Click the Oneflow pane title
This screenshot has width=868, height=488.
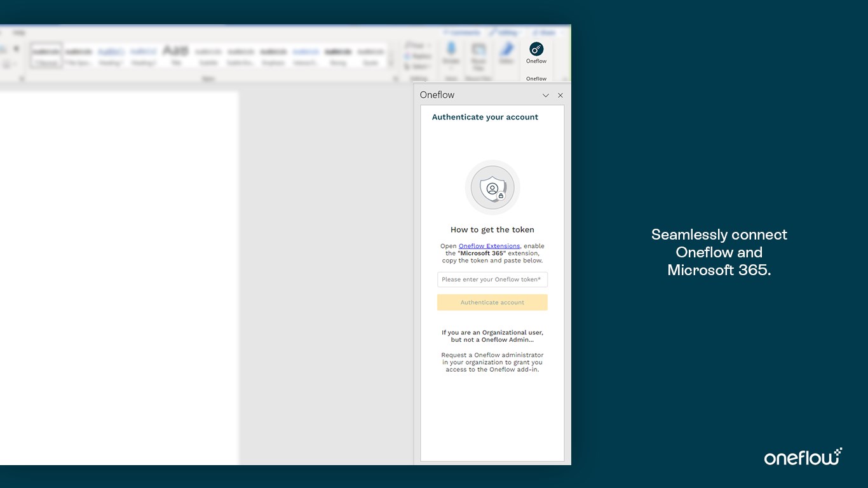(x=437, y=95)
